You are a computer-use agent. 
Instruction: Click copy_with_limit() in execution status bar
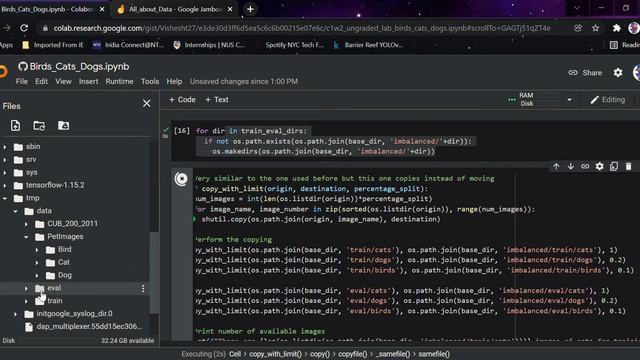point(276,354)
